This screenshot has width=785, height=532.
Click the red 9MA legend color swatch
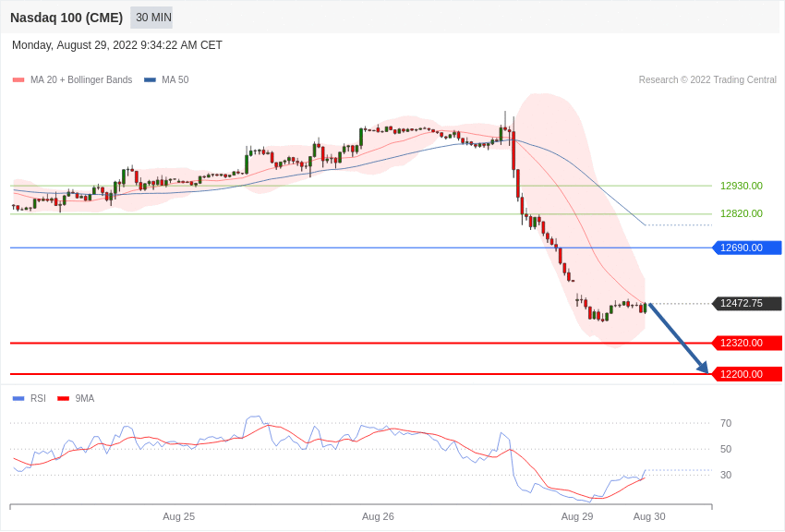pyautogui.click(x=64, y=399)
